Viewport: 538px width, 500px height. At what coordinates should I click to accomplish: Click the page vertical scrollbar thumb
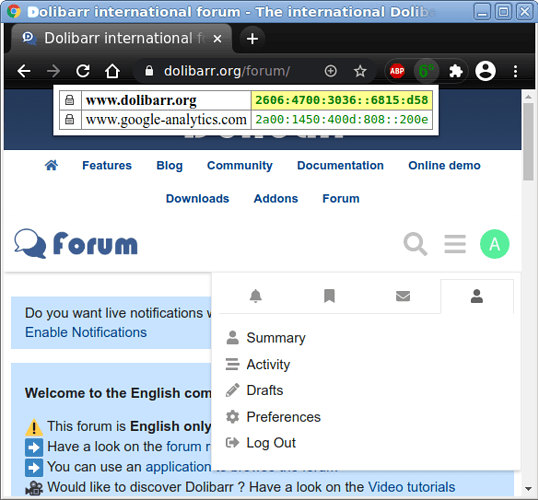(528, 141)
